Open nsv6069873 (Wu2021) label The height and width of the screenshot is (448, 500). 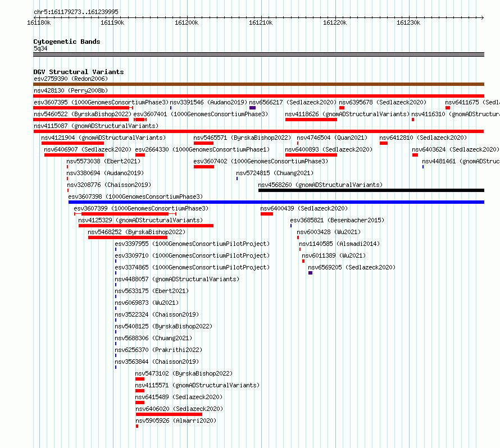tap(147, 303)
